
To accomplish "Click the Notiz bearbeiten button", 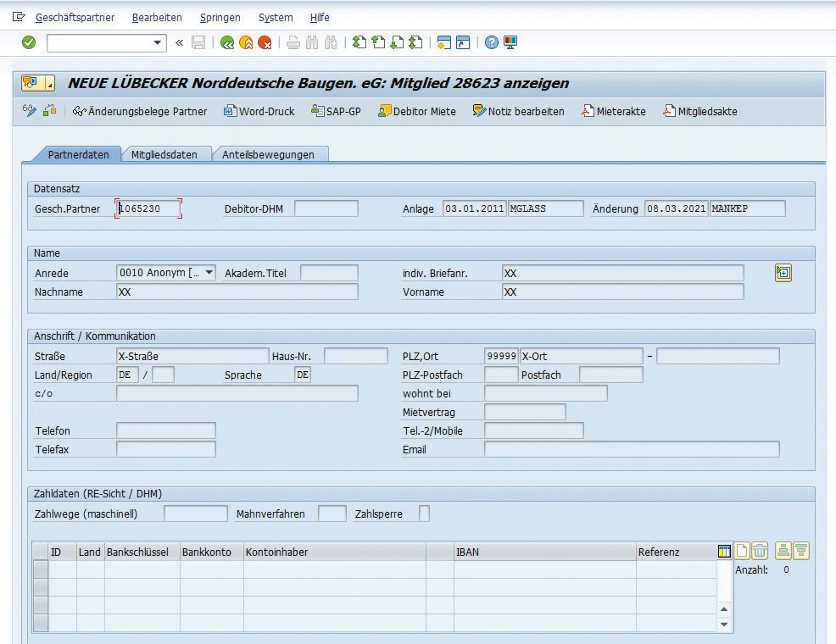I will 518,111.
